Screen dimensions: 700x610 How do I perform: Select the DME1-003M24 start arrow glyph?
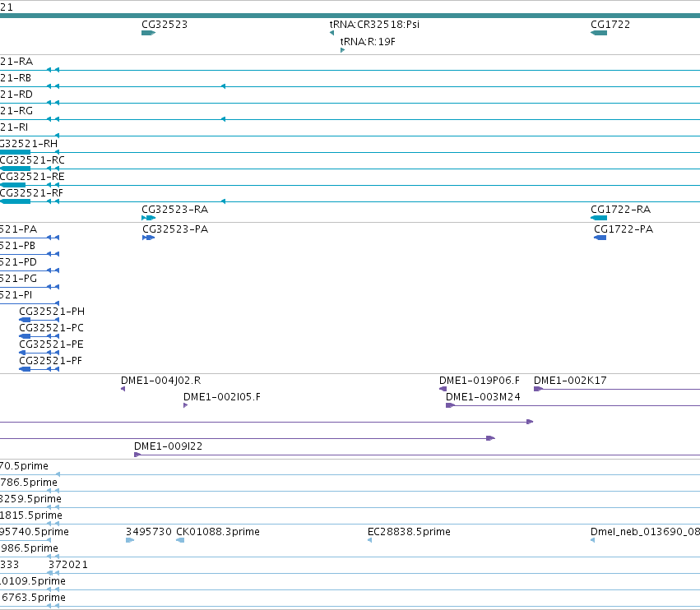pyautogui.click(x=450, y=405)
